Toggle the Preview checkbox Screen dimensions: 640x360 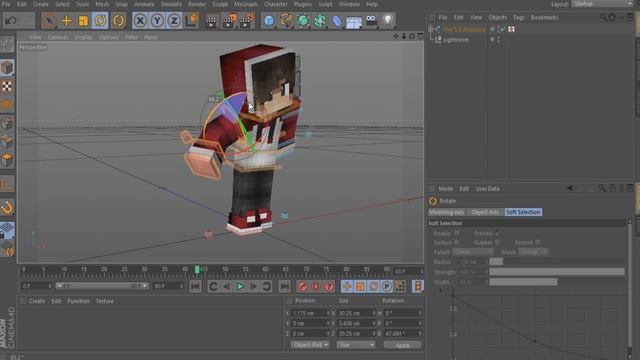pos(497,233)
